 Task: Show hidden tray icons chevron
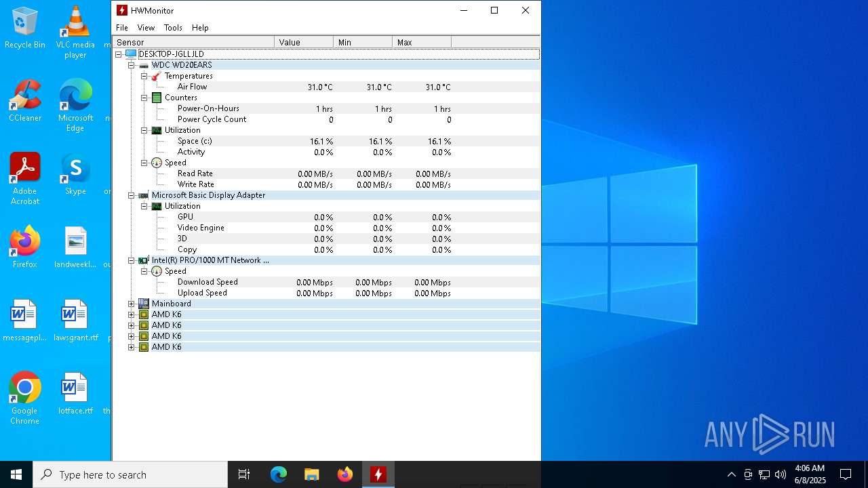[731, 474]
